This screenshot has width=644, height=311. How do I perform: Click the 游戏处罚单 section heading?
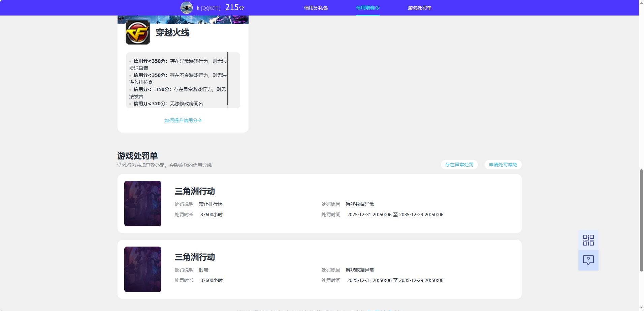[x=137, y=156]
